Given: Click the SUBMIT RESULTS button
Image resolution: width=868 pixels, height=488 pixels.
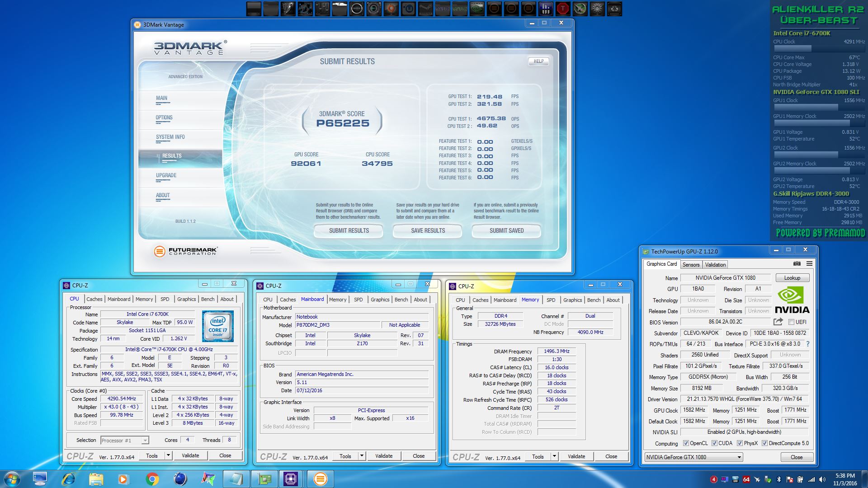Looking at the screenshot, I should tap(349, 230).
